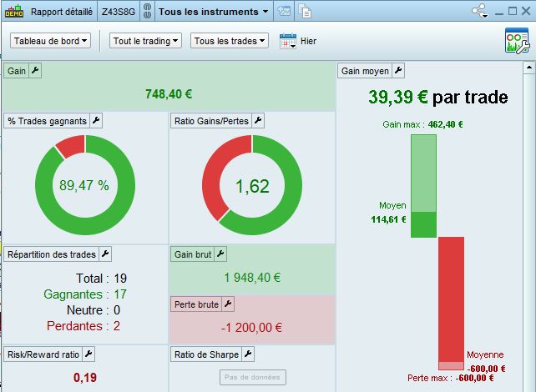The width and height of the screenshot is (536, 392).
Task: Click the Perdantes : 2 line
Action: 83,326
